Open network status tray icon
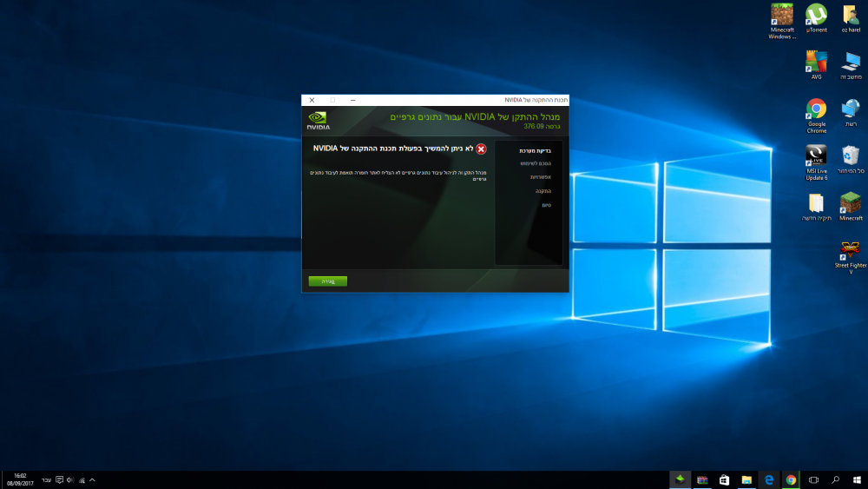Viewport: 868px width, 489px height. (82, 480)
